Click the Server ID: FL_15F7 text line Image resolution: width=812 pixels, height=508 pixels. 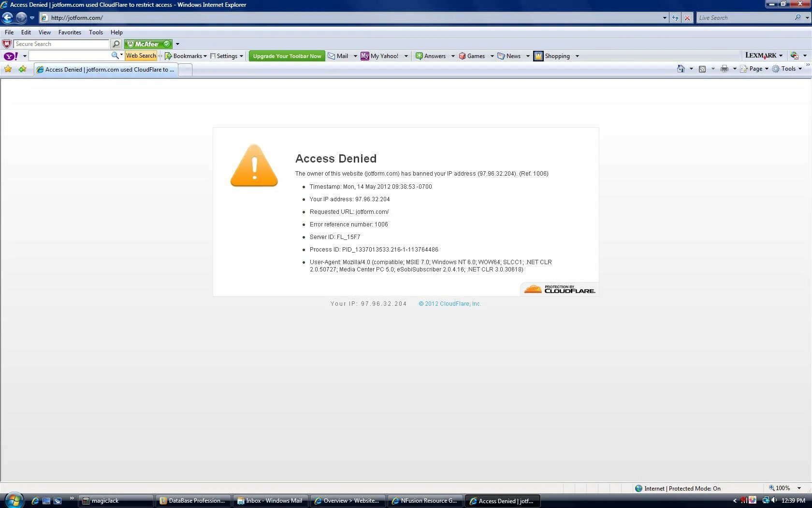[x=335, y=237]
